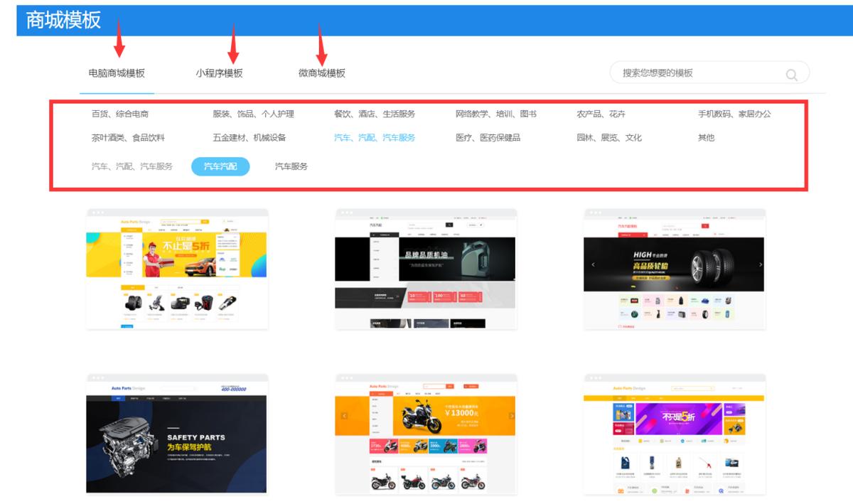Click the search magnifier icon

(x=790, y=73)
